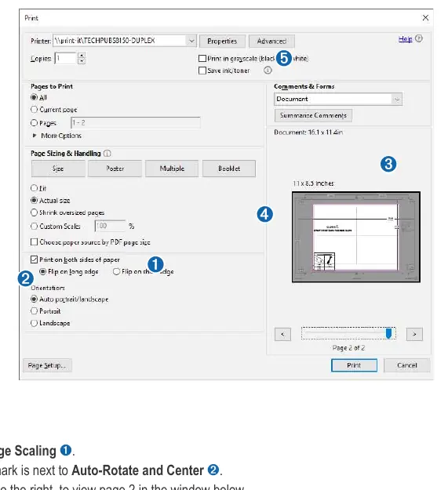448x490 pixels.
Task: Click the Pages range field showing 1 - 2
Action: (136, 123)
